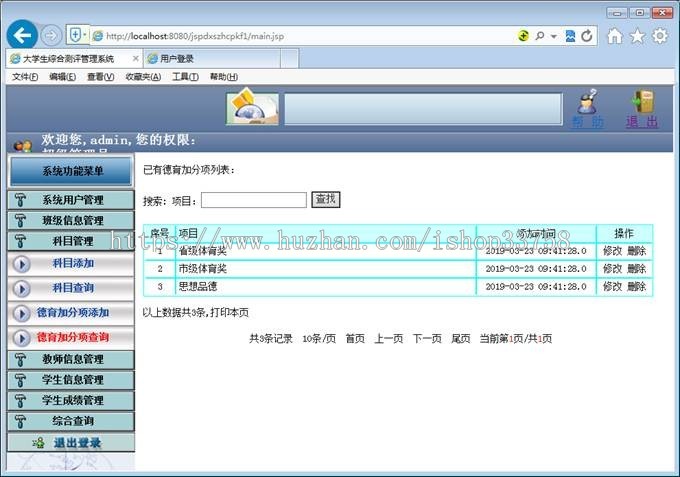
Task: Expand the address bar search dropdown arrow
Action: tap(554, 36)
